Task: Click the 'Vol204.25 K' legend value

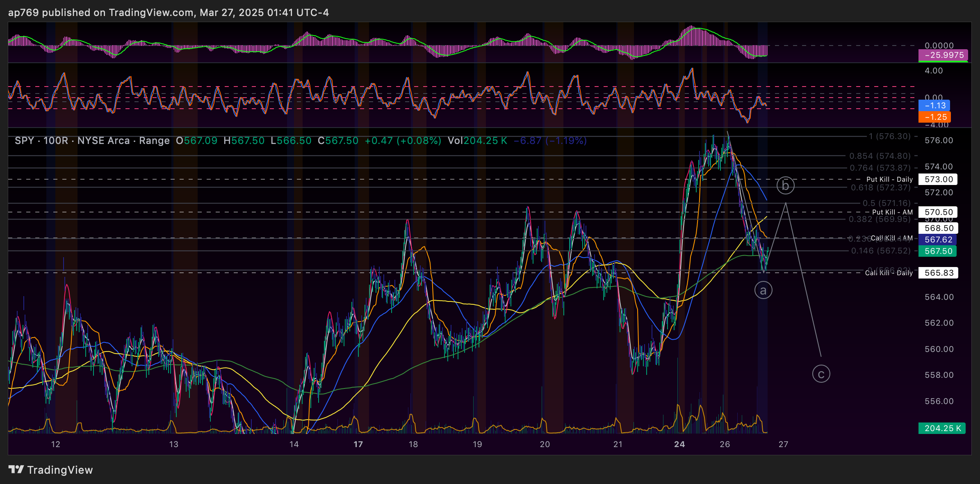Action: 478,141
